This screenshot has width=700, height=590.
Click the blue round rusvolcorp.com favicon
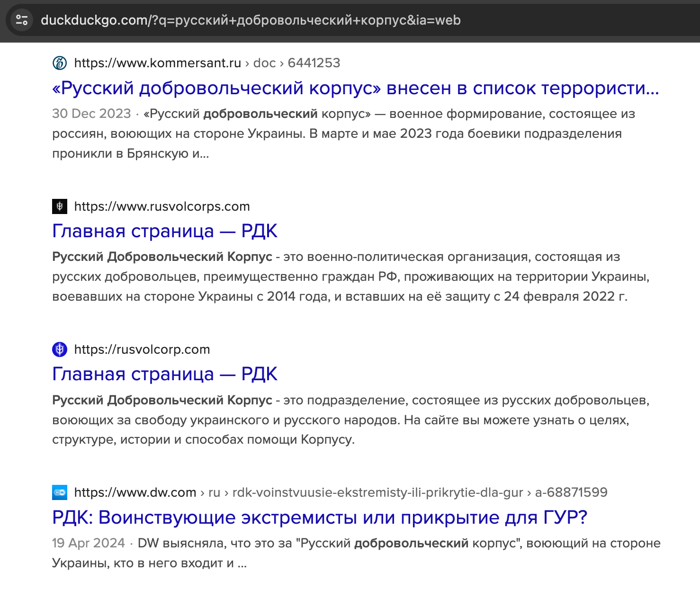point(60,349)
